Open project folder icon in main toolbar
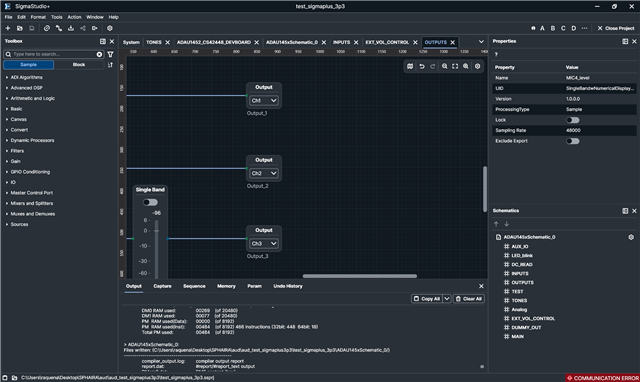Viewport: 640px width, 382px height. pos(20,28)
